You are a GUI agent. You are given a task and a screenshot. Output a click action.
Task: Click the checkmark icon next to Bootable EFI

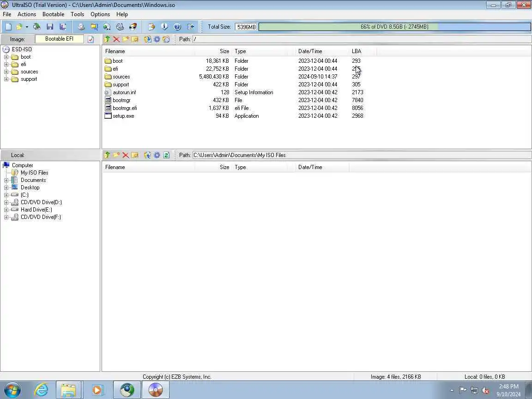click(x=91, y=39)
